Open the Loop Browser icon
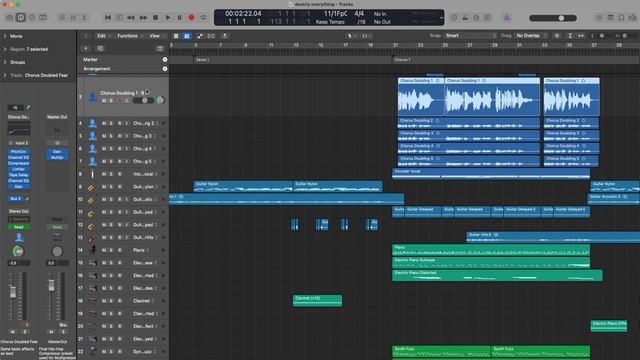 click(621, 18)
